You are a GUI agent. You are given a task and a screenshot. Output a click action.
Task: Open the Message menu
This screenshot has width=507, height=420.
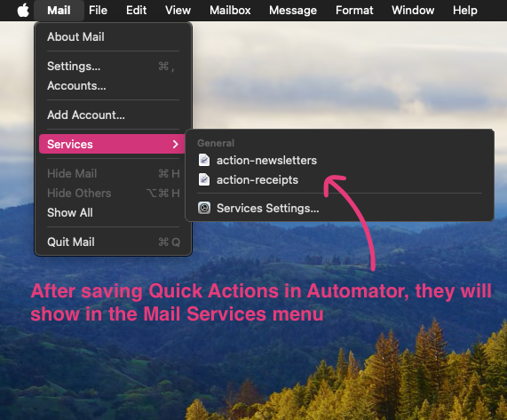click(293, 11)
